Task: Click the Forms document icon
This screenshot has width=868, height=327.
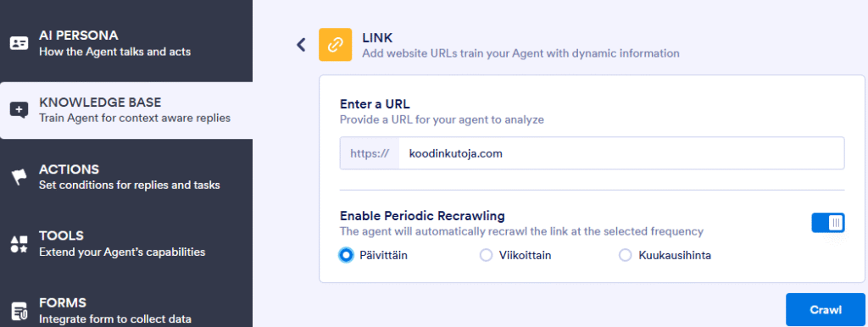Action: click(x=19, y=311)
